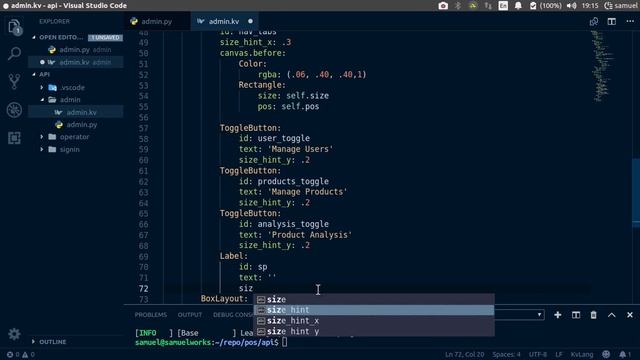Select admin.py in Open Editors list

pyautogui.click(x=76, y=49)
